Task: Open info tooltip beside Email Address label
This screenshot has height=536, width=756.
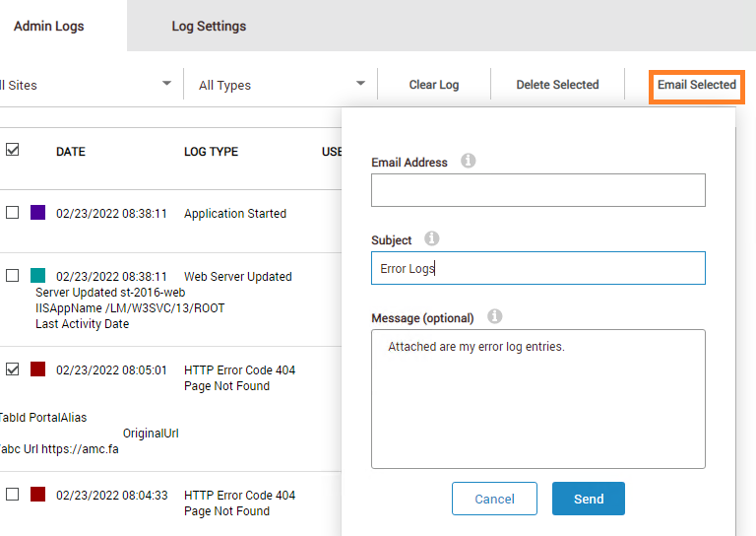Action: tap(468, 161)
